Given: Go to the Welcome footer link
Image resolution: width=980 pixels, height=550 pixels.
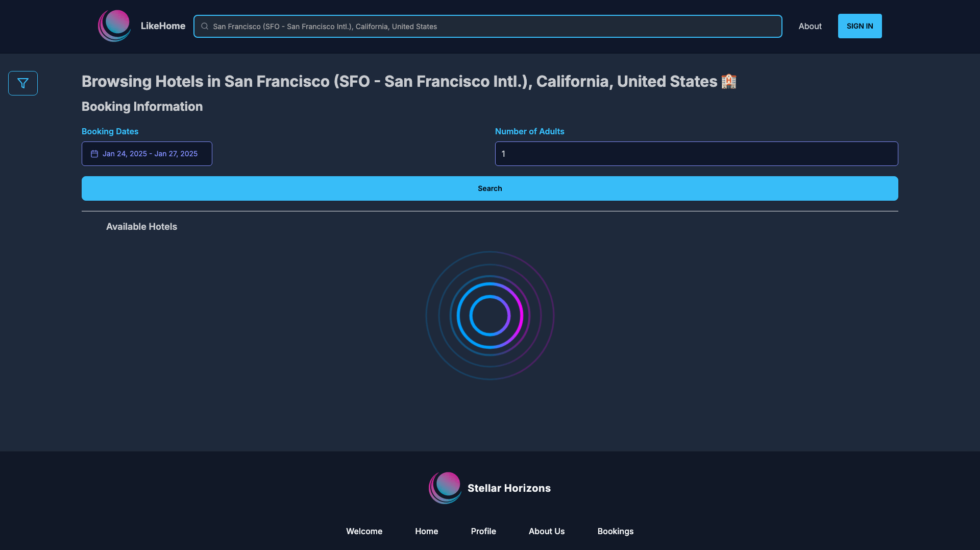Looking at the screenshot, I should [364, 531].
